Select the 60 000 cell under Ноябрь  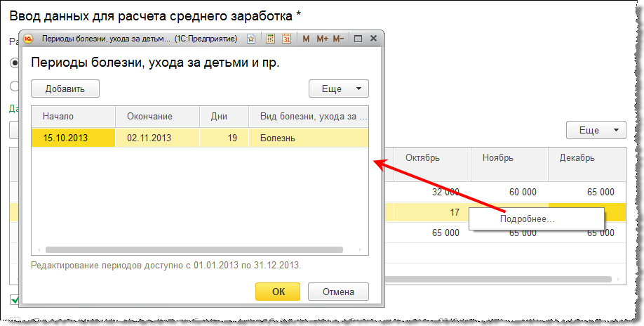510,192
